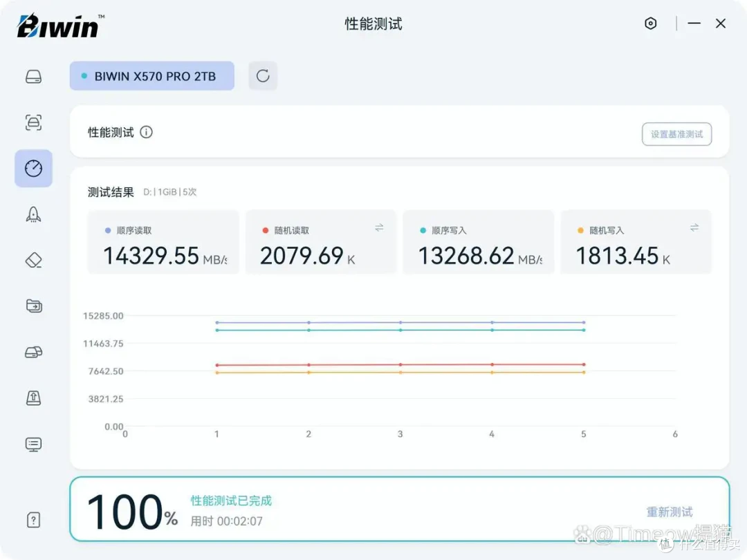Click the 设置基准测试 button
Image resolution: width=747 pixels, height=560 pixels.
[676, 134]
